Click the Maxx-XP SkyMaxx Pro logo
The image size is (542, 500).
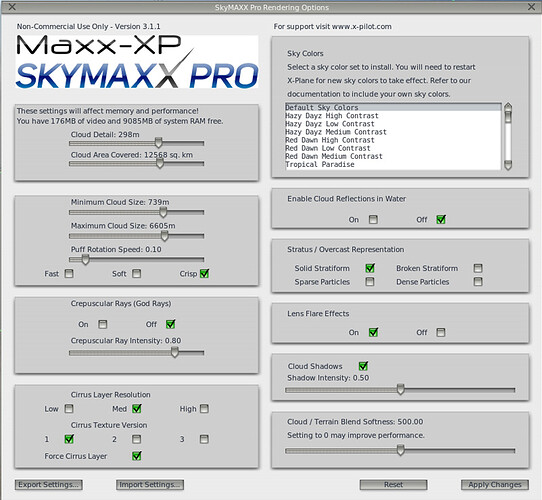137,62
